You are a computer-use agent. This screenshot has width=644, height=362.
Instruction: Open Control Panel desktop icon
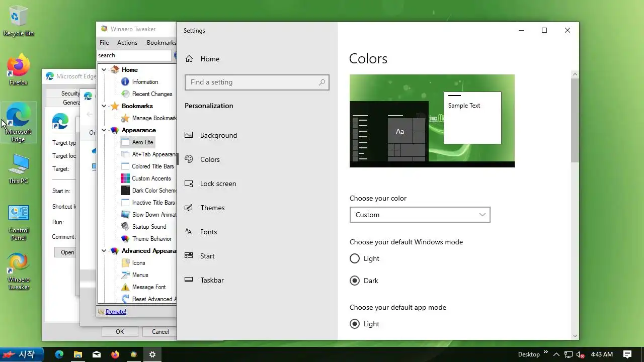pos(19,223)
